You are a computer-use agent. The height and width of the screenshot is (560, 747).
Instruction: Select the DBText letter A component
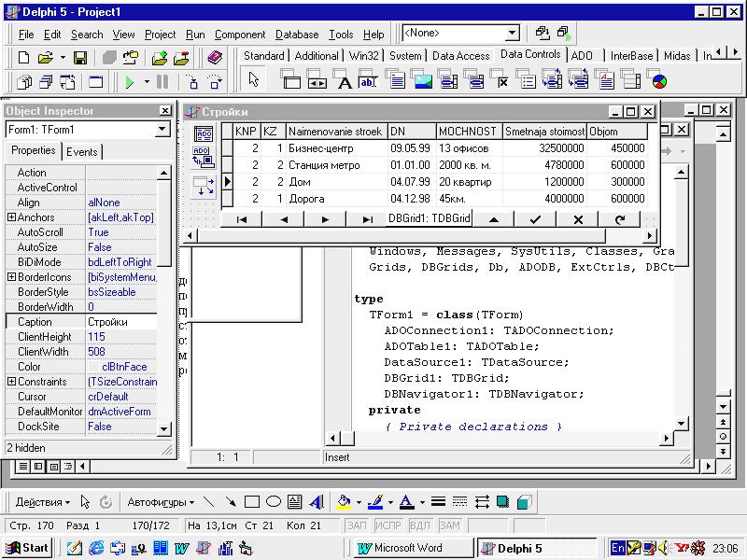[344, 79]
